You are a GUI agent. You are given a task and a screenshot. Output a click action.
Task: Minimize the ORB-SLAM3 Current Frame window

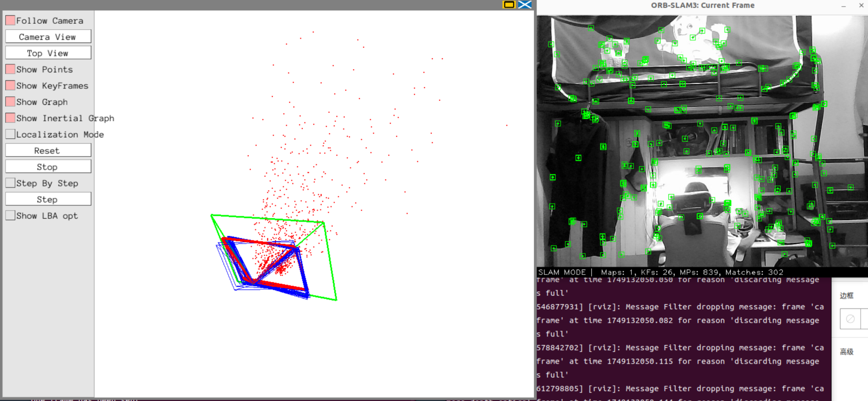843,6
